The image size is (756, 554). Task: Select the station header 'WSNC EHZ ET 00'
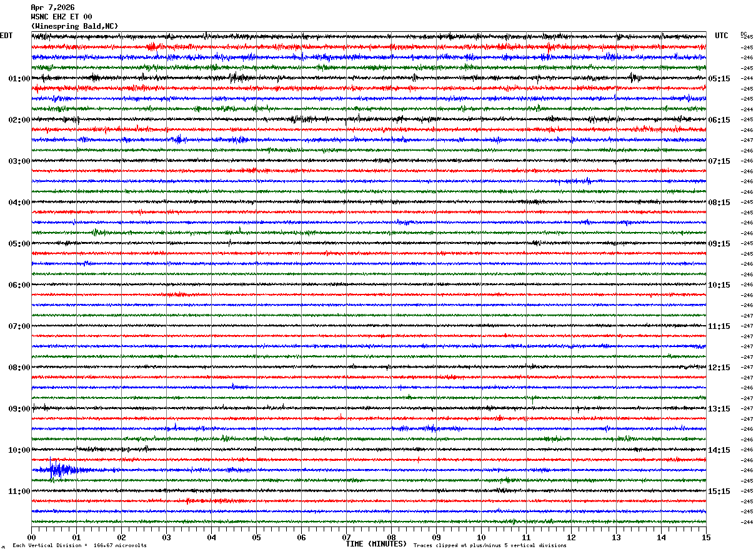[61, 17]
